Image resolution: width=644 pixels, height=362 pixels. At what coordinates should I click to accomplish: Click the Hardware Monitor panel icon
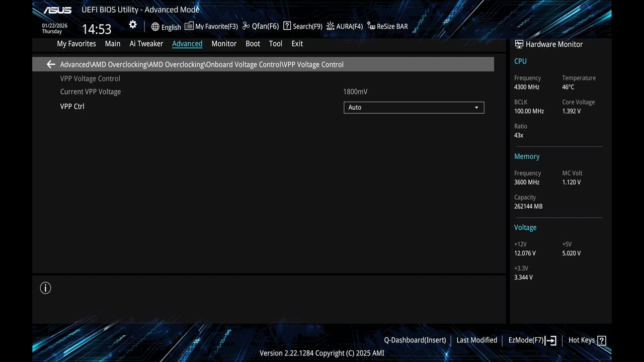pyautogui.click(x=518, y=44)
